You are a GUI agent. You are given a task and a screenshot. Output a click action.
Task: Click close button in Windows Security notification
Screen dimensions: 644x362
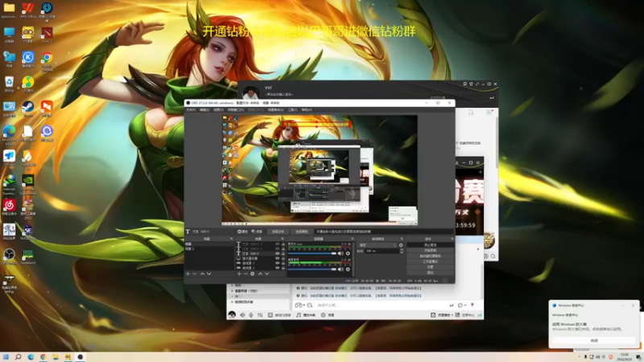[x=594, y=340]
